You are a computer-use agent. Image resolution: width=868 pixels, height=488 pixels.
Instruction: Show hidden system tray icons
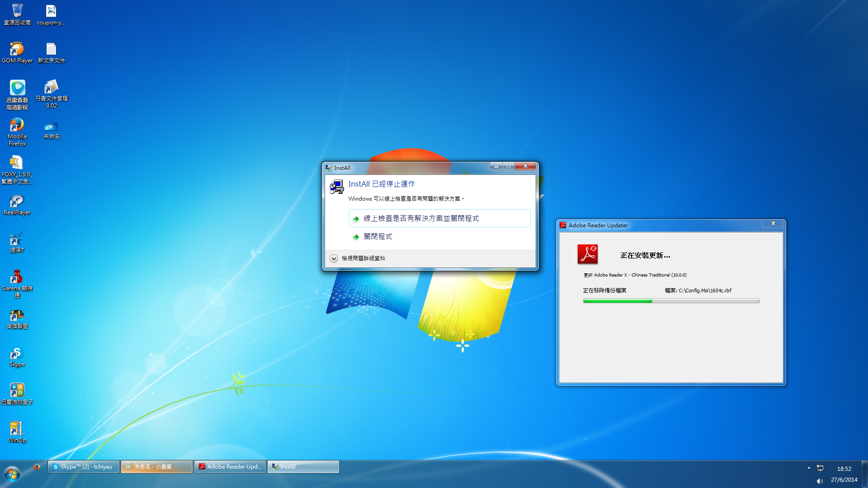click(809, 468)
